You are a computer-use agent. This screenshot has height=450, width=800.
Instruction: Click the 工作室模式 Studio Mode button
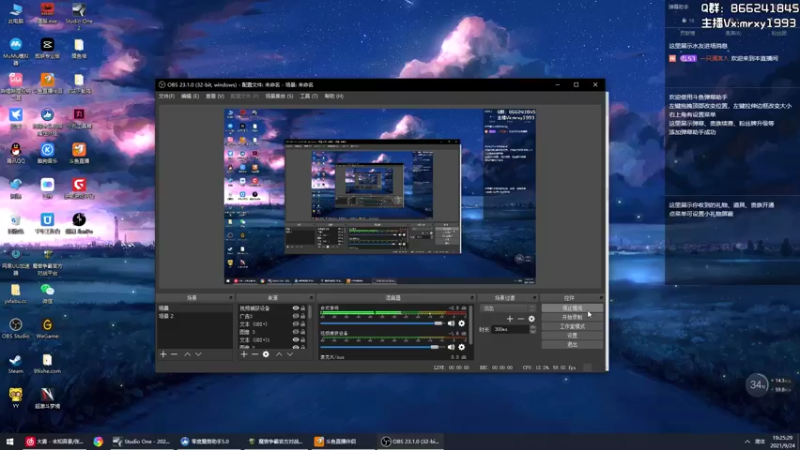pyautogui.click(x=572, y=327)
